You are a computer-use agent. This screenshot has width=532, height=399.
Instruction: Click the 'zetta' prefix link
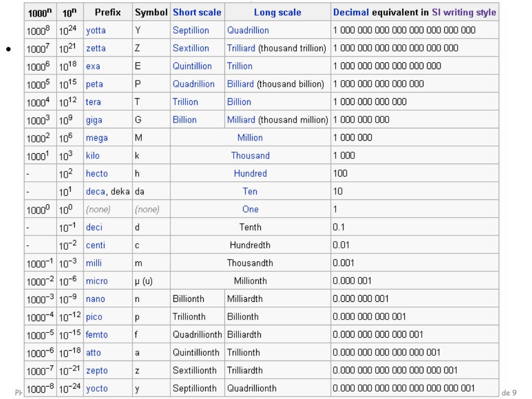coord(96,48)
